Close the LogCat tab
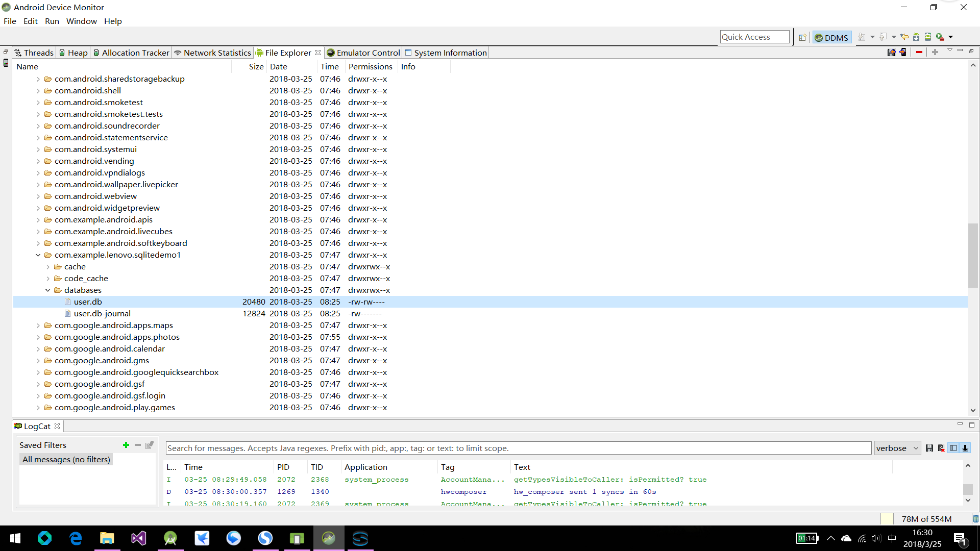The width and height of the screenshot is (980, 551). point(57,426)
